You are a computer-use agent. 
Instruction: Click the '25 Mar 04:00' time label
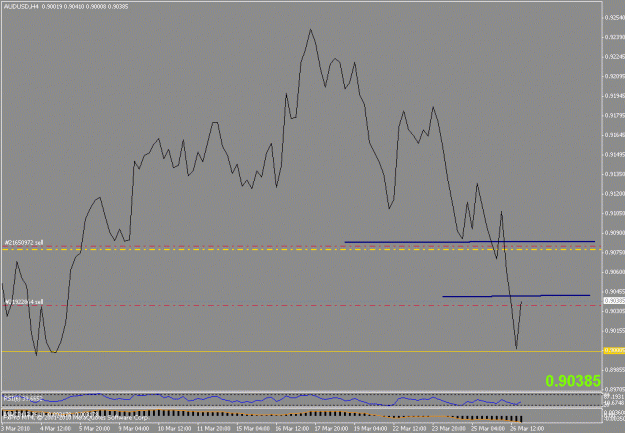pos(488,429)
